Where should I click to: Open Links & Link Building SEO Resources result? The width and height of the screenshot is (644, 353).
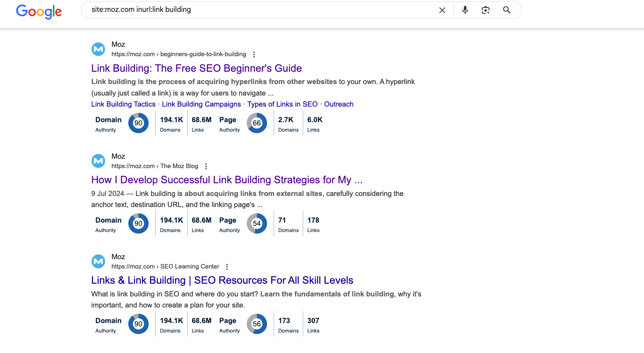pyautogui.click(x=222, y=280)
